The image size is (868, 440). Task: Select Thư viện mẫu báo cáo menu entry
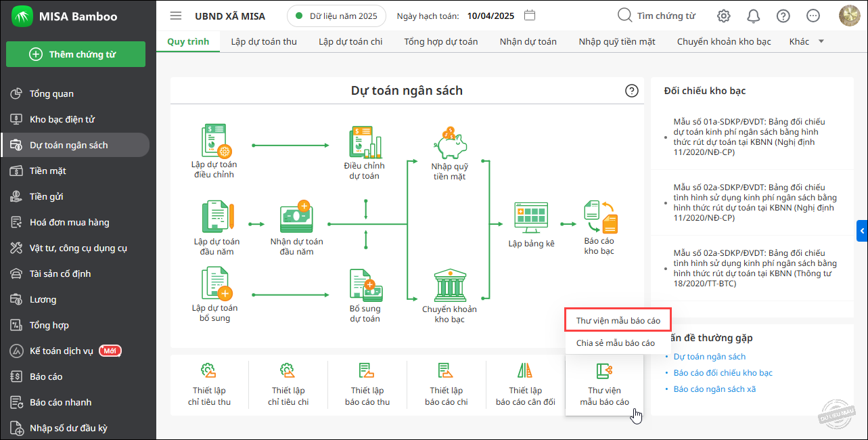(618, 320)
